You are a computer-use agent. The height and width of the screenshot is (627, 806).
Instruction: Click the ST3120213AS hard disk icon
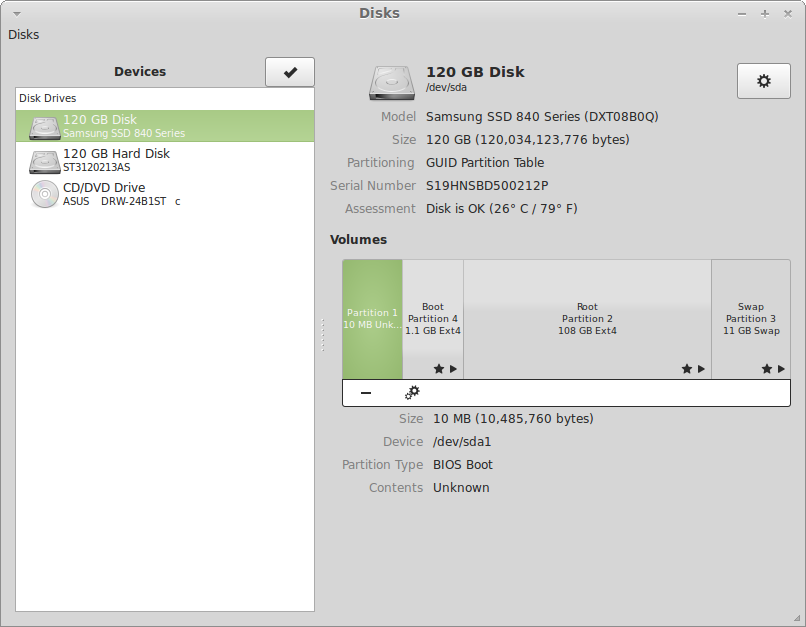coord(45,161)
